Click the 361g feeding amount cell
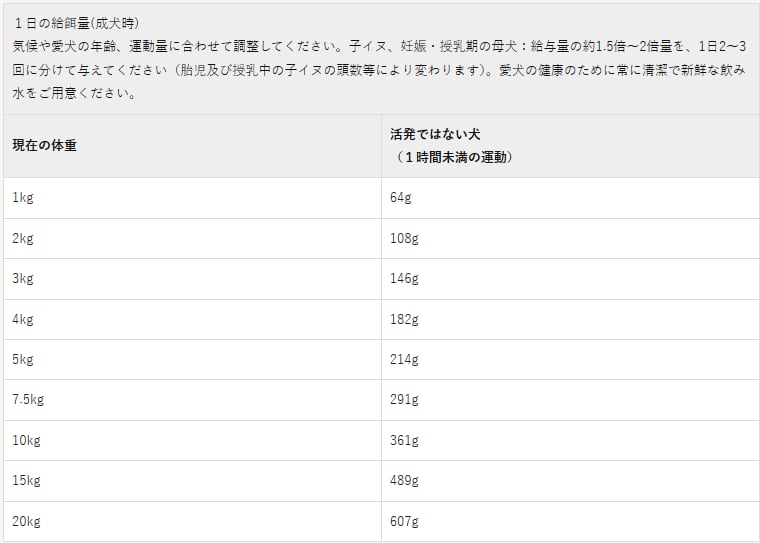760x543 pixels. (x=404, y=441)
